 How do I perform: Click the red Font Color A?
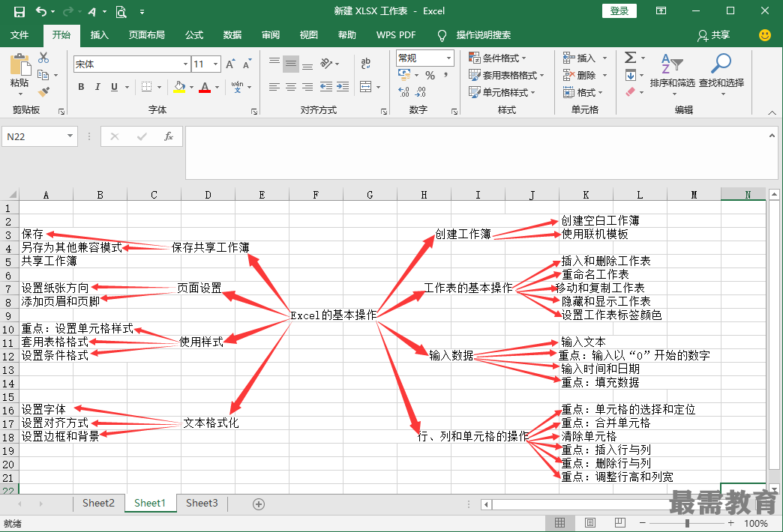[x=205, y=87]
